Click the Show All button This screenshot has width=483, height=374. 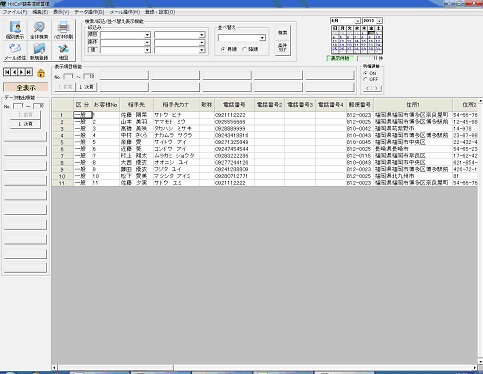(26, 88)
